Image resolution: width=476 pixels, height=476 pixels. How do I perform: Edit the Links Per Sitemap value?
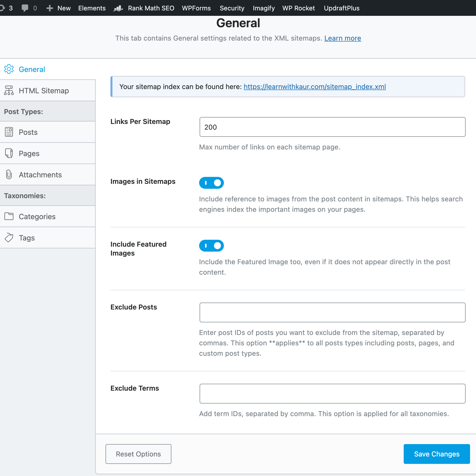coord(332,127)
